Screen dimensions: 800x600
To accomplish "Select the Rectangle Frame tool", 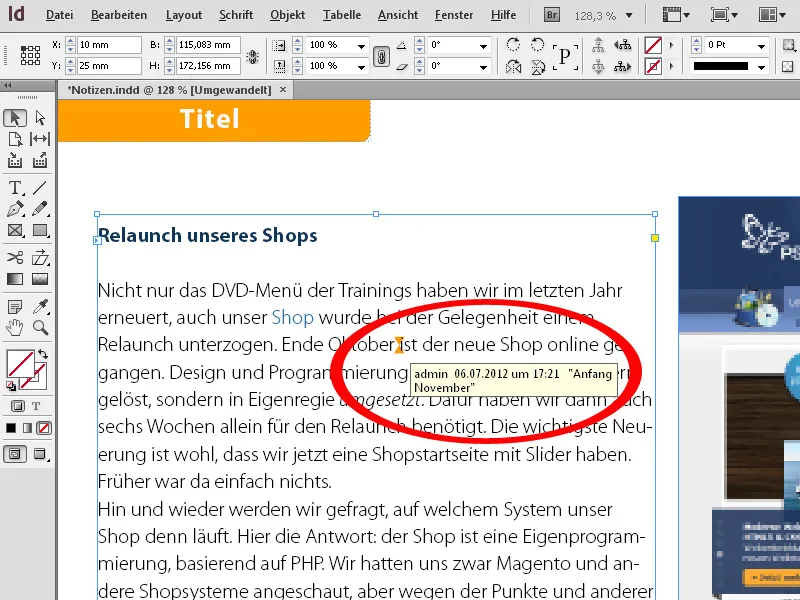I will pos(15,231).
